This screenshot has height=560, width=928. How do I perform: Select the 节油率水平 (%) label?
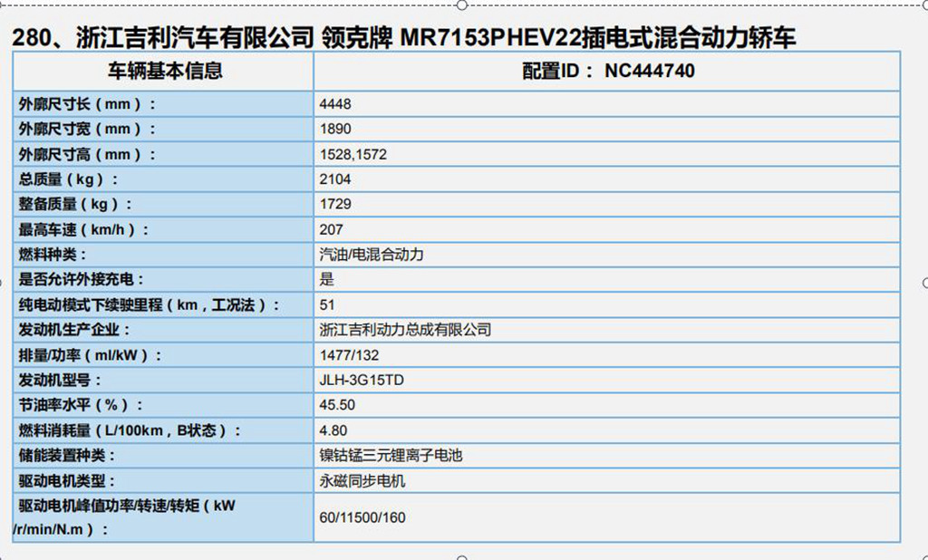point(81,405)
